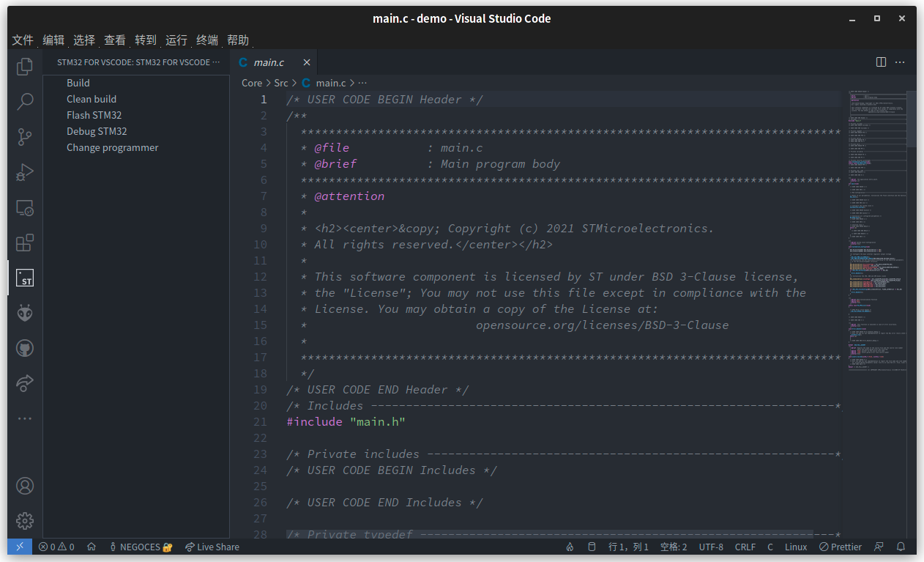The height and width of the screenshot is (562, 924).
Task: Open the Explorer view in activity bar
Action: 25,66
